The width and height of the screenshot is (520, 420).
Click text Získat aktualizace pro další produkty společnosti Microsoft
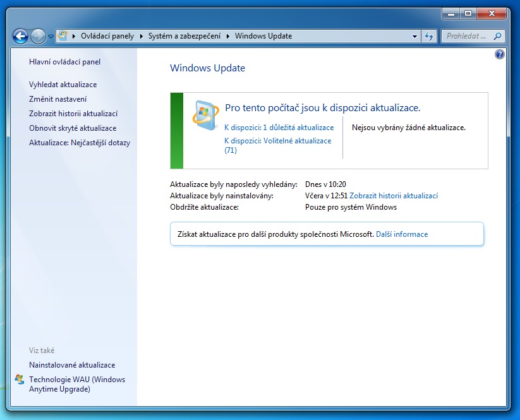pyautogui.click(x=276, y=234)
